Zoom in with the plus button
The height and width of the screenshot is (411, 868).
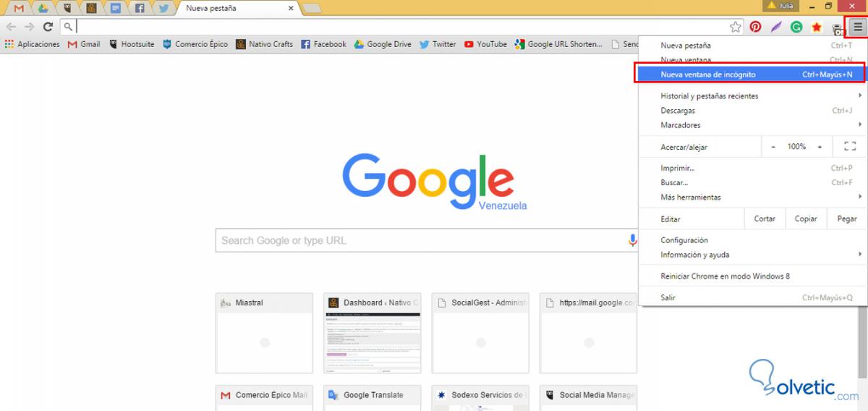tap(820, 147)
